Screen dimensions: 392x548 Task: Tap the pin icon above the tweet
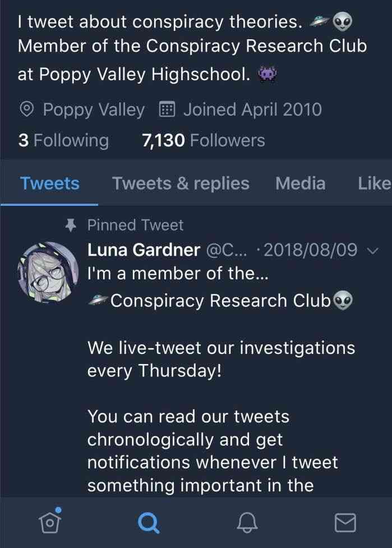click(x=71, y=225)
